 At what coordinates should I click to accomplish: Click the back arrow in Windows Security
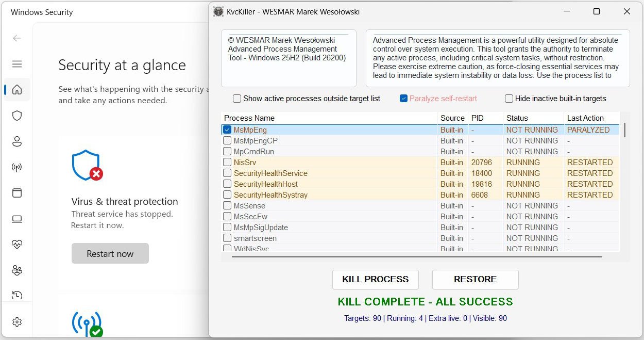pos(17,38)
